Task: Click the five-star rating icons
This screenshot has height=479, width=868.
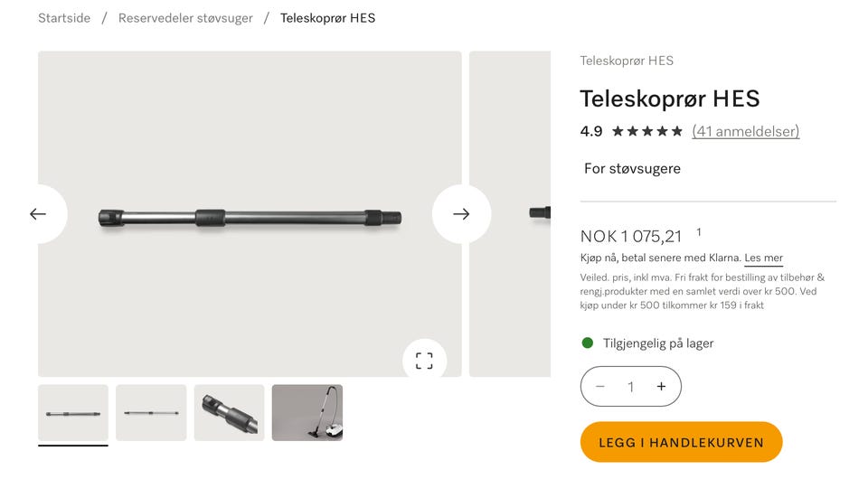Action: [647, 132]
